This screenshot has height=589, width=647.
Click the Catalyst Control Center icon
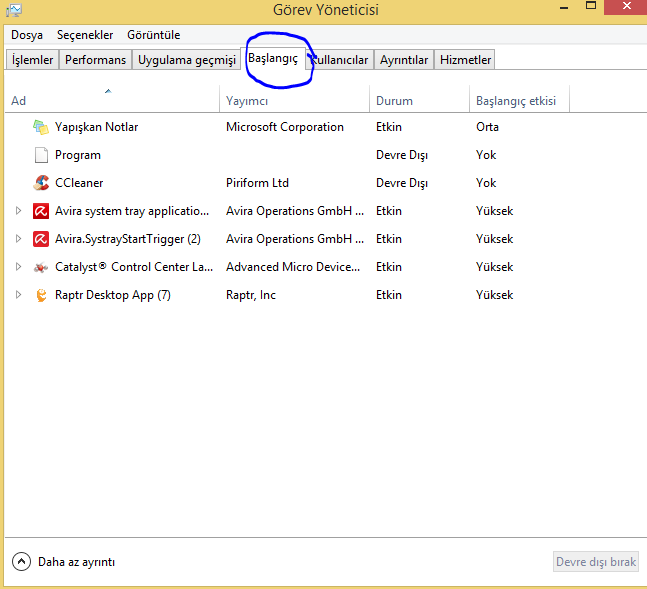coord(41,267)
